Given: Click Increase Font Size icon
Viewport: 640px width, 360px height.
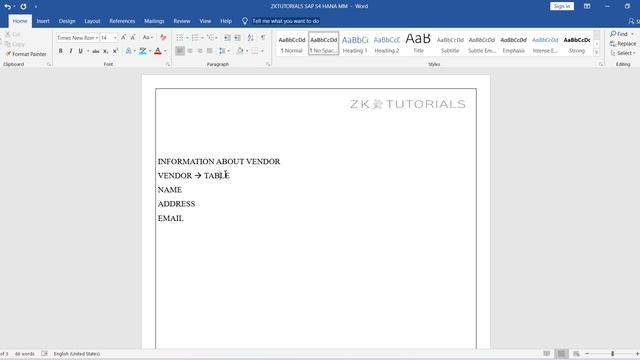Looking at the screenshot, I should [123, 38].
